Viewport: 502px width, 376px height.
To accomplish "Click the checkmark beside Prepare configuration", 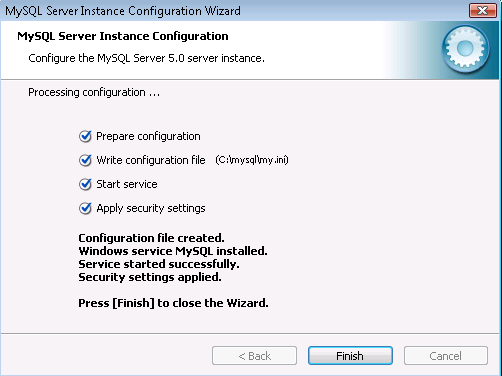I will [85, 136].
